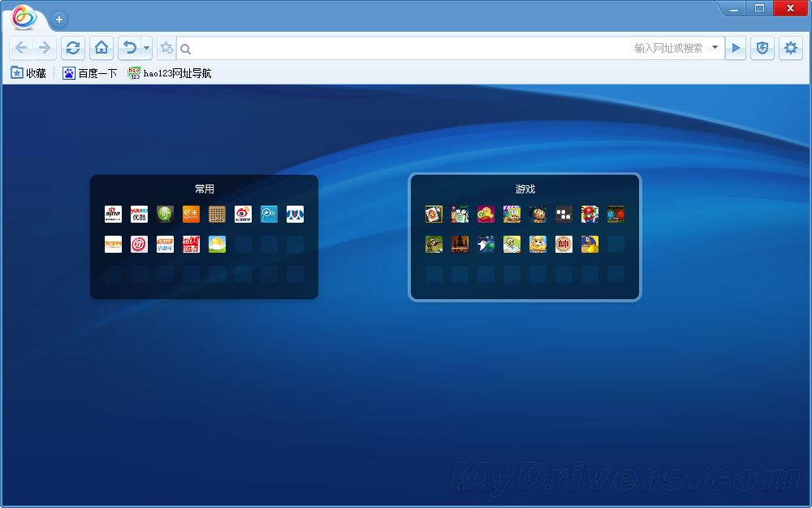Open the 收藏 favorites folder
812x508 pixels.
tap(28, 73)
